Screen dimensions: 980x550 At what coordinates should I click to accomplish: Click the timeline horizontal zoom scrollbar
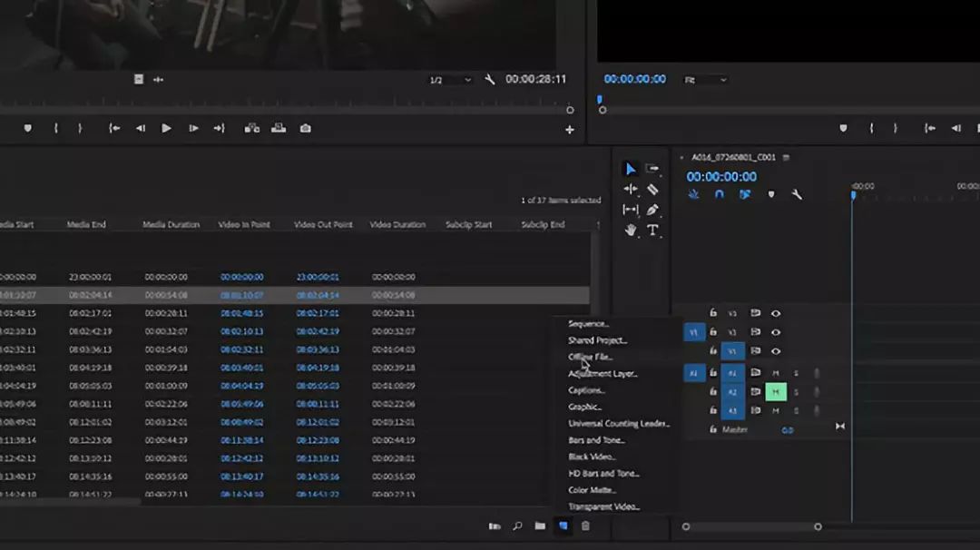point(751,526)
